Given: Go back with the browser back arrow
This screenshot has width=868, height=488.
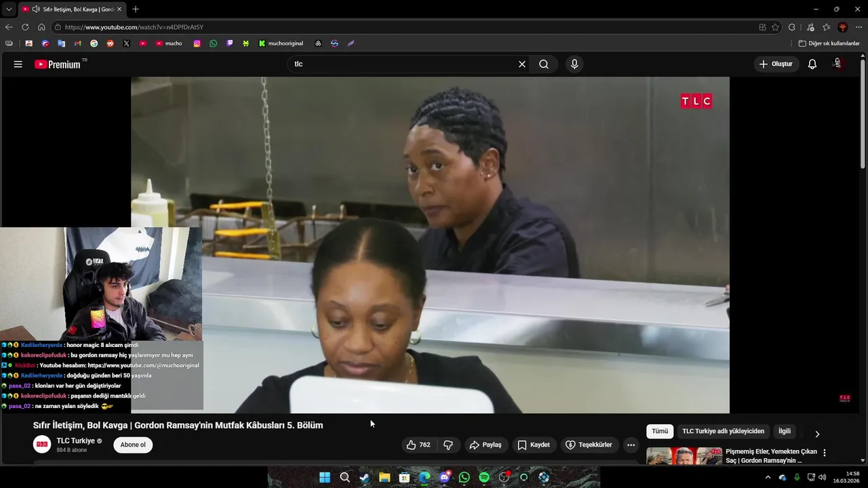Looking at the screenshot, I should (9, 27).
